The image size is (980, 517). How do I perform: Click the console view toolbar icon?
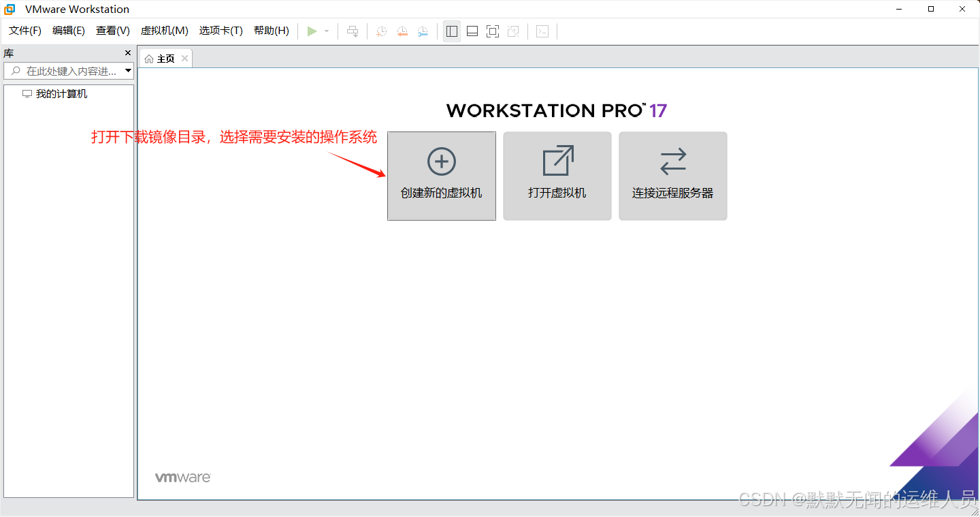[x=542, y=31]
